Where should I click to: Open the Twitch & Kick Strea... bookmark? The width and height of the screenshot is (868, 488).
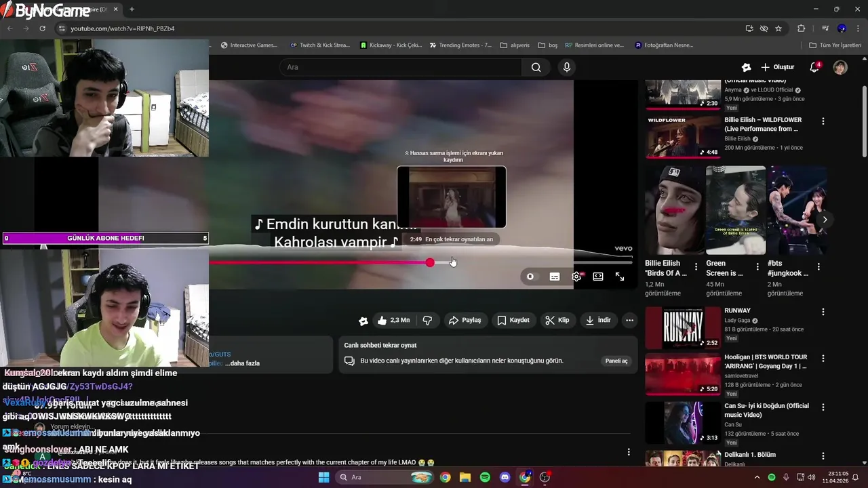(x=320, y=45)
